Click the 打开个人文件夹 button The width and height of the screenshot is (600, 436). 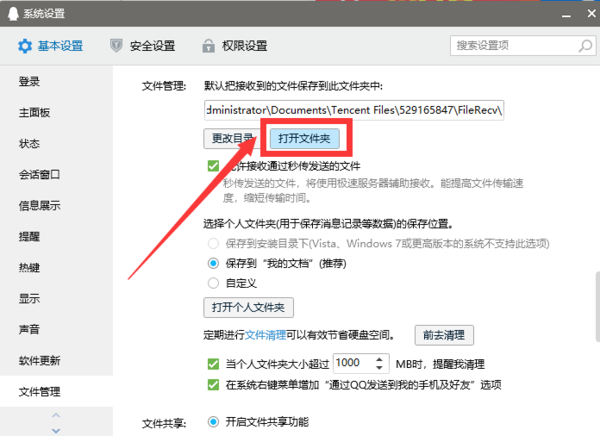coord(248,306)
